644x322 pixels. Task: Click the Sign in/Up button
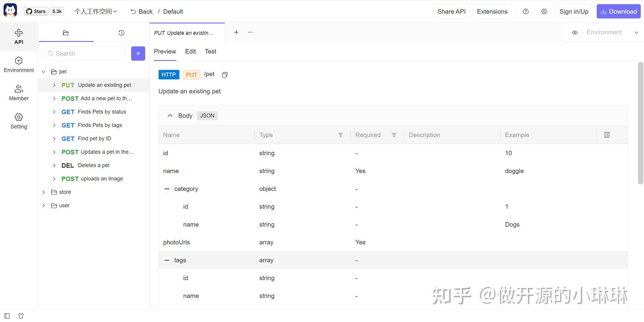point(574,11)
